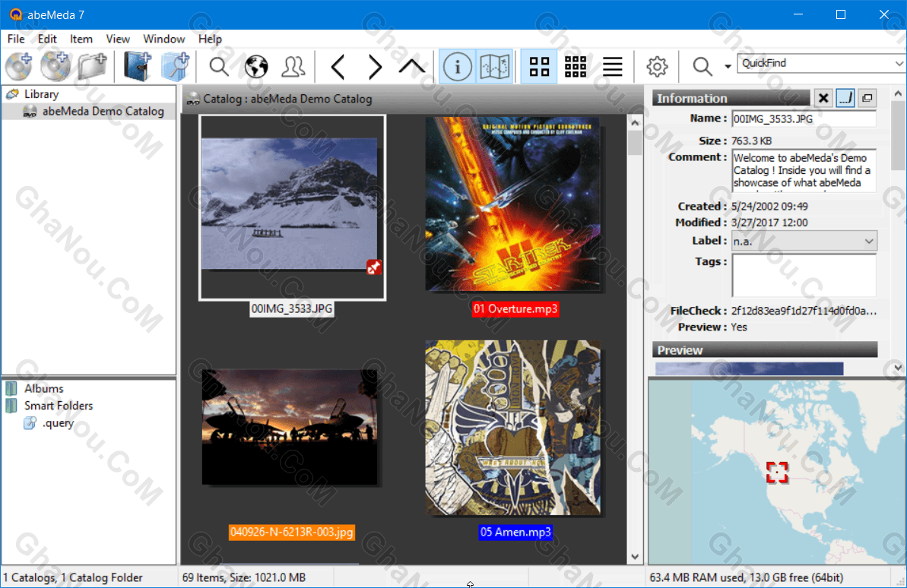Open the search tool magnifier beside the globe
Image resolution: width=907 pixels, height=588 pixels.
pos(219,67)
